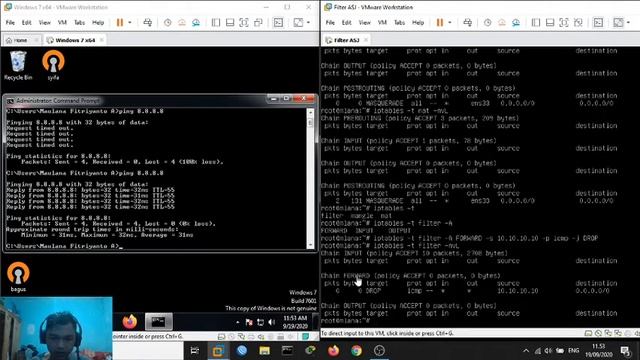Click scroll down arrow in Command Prompt window
Image resolution: width=640 pixels, height=360 pixels.
tap(311, 245)
